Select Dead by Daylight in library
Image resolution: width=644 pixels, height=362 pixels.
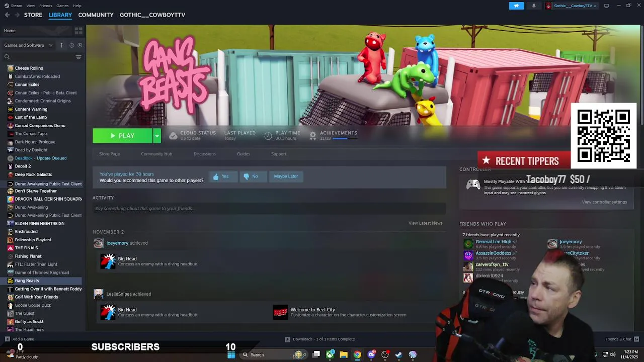(x=31, y=150)
